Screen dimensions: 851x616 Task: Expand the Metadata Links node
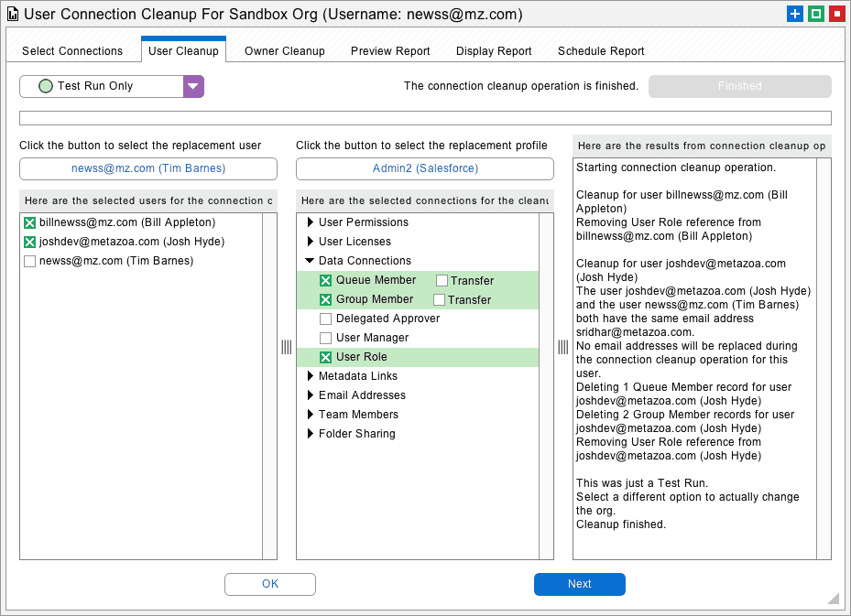point(310,376)
